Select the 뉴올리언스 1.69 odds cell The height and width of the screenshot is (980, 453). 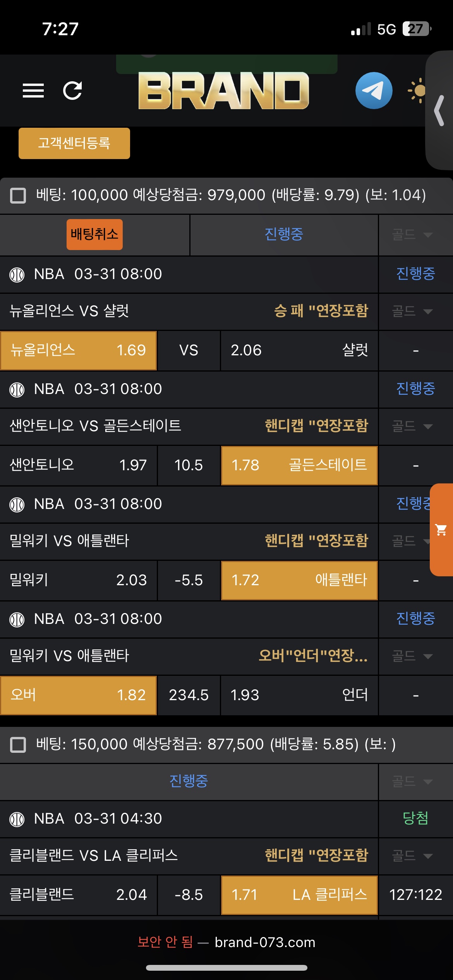pos(78,350)
